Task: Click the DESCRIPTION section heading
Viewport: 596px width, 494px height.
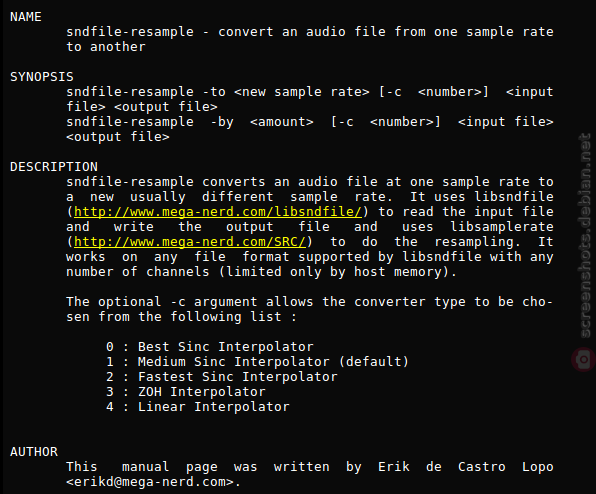Action: click(54, 167)
